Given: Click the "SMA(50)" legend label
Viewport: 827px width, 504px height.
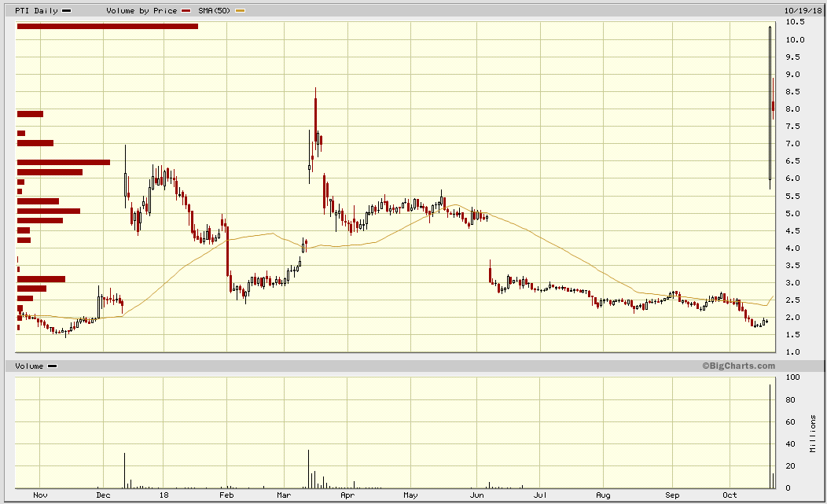Looking at the screenshot, I should pos(214,10).
